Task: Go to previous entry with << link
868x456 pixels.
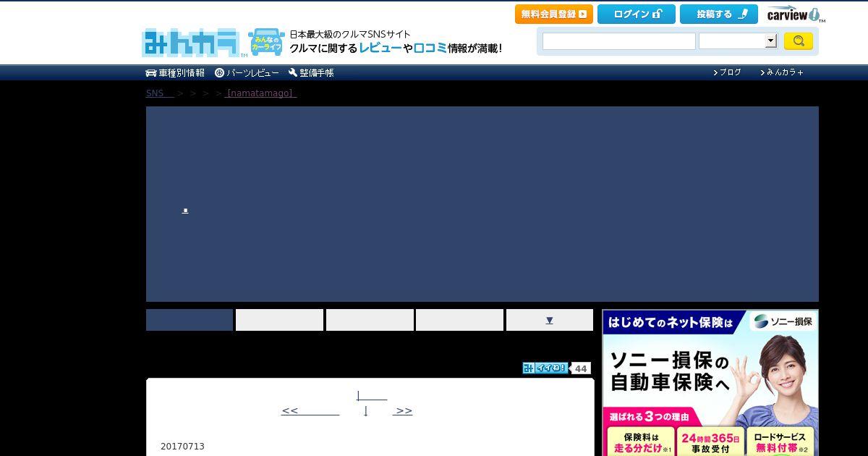Action: click(310, 410)
